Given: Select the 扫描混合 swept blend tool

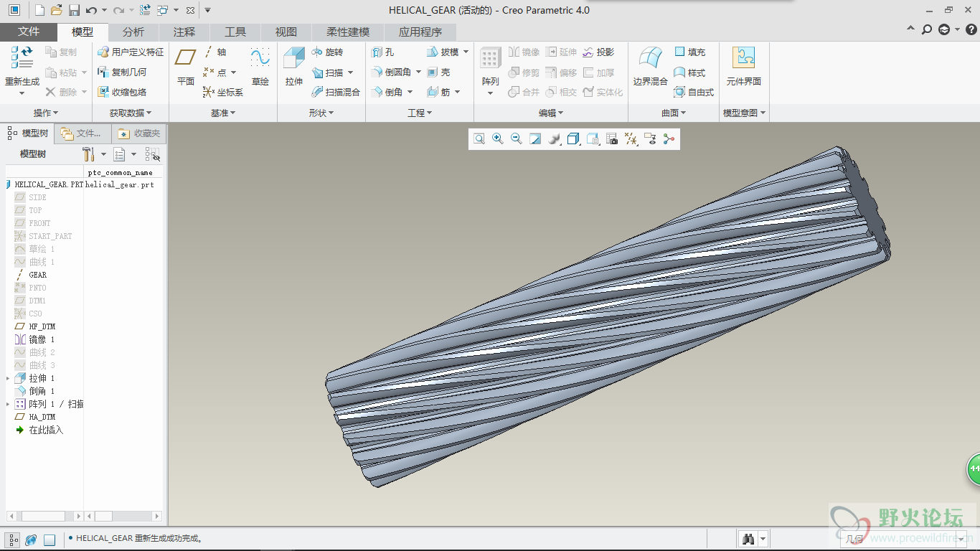Looking at the screenshot, I should coord(336,92).
